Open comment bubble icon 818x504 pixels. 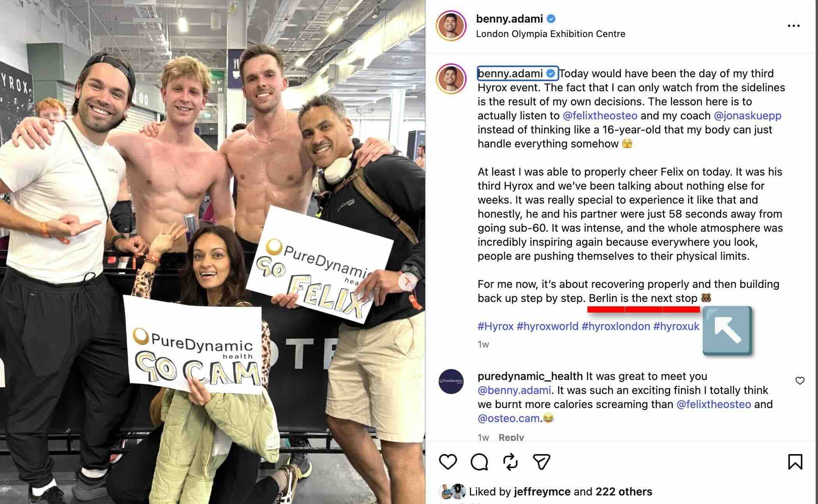pyautogui.click(x=479, y=462)
